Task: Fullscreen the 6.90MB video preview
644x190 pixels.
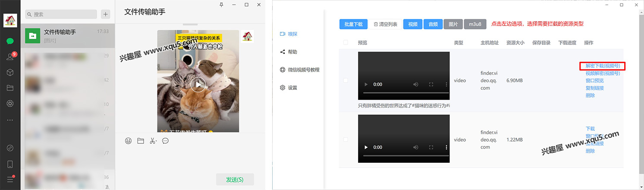Action: coord(431,84)
